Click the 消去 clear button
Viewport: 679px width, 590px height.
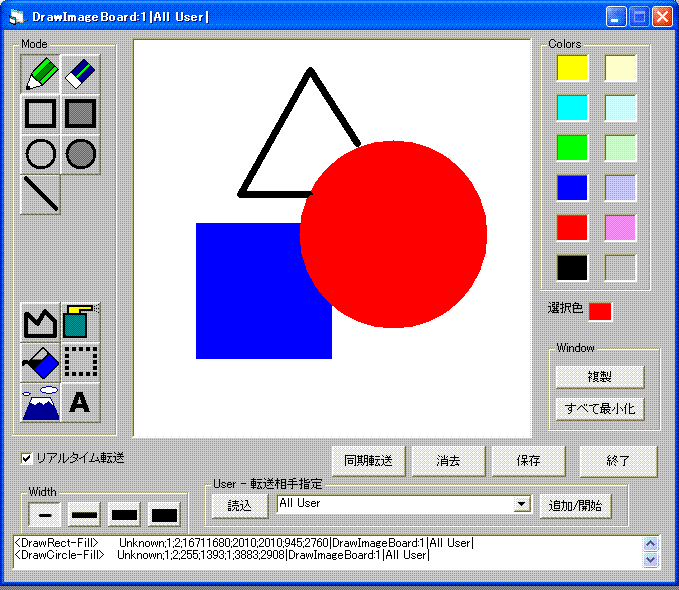(448, 461)
